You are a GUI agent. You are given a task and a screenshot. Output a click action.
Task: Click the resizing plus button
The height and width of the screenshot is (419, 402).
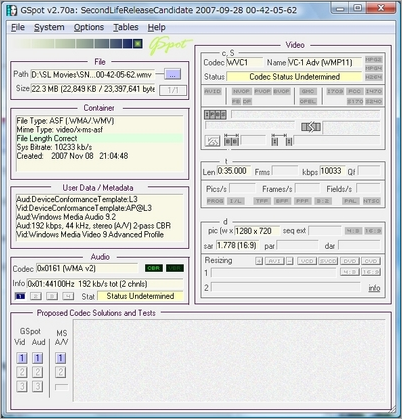[259, 261]
